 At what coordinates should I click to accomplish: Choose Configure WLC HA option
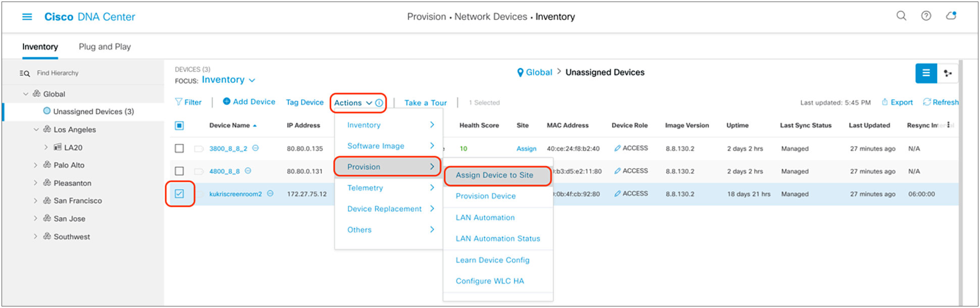[x=498, y=281]
